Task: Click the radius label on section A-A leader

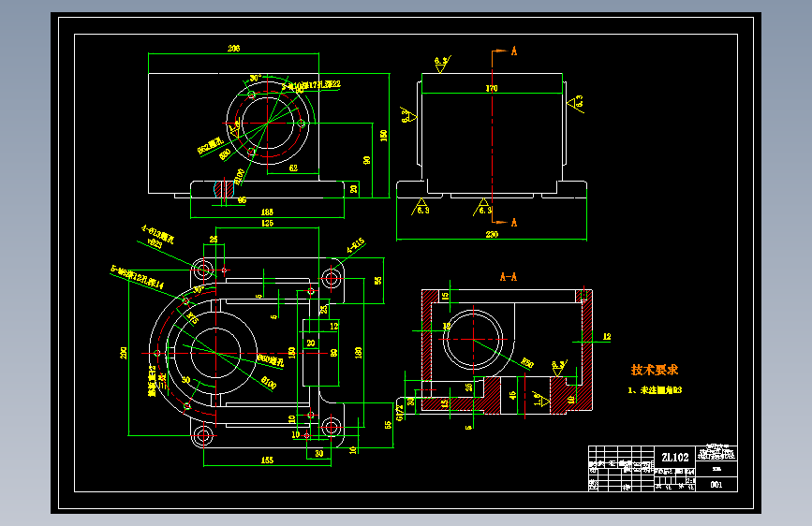Action: point(526,362)
